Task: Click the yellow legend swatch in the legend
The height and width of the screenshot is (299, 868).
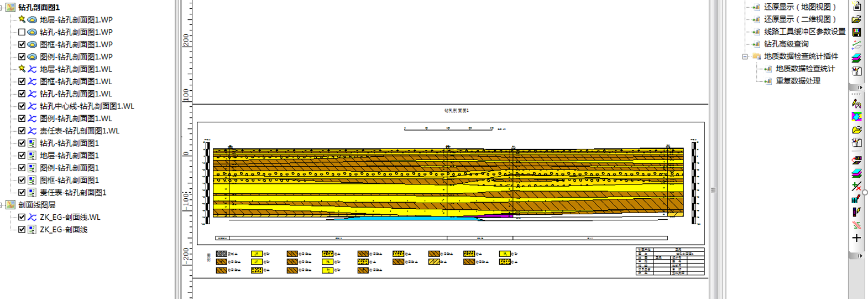Action: point(257,254)
